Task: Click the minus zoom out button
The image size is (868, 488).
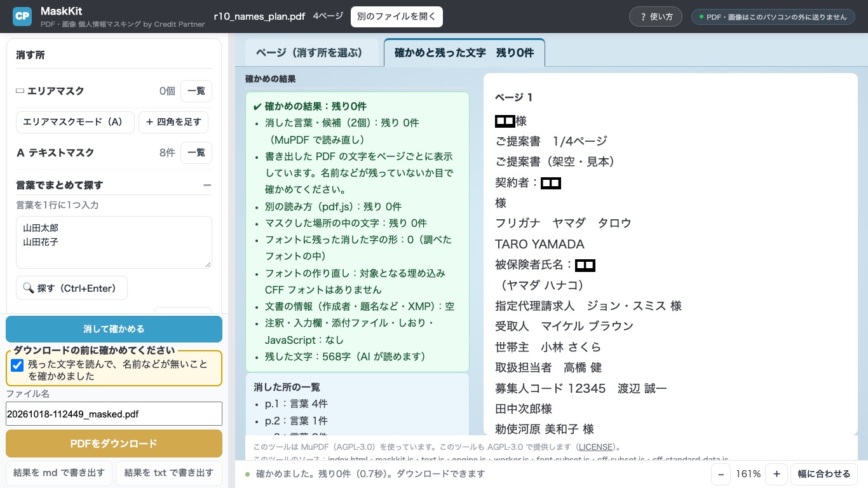Action: [x=721, y=474]
